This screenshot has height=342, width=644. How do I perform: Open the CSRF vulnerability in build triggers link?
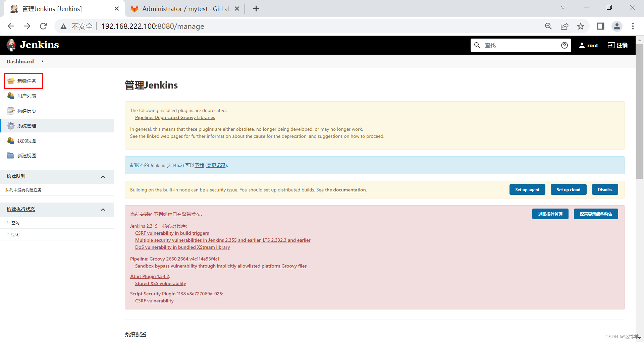coord(172,233)
